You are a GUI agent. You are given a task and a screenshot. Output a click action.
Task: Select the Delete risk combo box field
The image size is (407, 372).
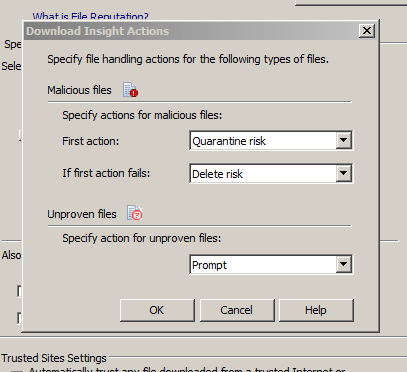click(271, 173)
